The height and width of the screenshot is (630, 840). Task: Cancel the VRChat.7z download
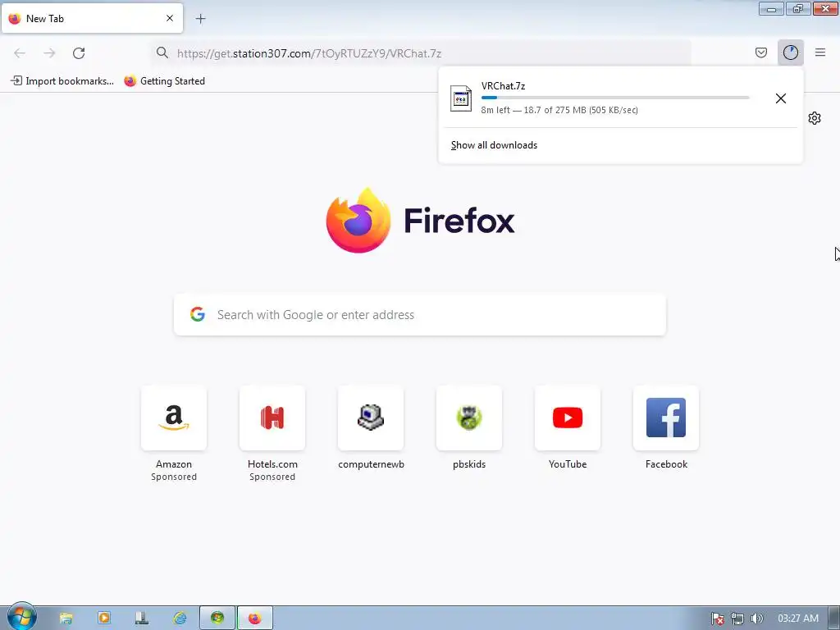tap(781, 98)
